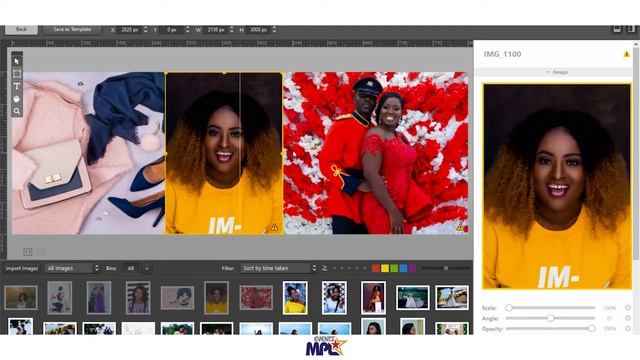Select first-row woman in yellow top thumbnail
The width and height of the screenshot is (640, 360).
click(295, 298)
